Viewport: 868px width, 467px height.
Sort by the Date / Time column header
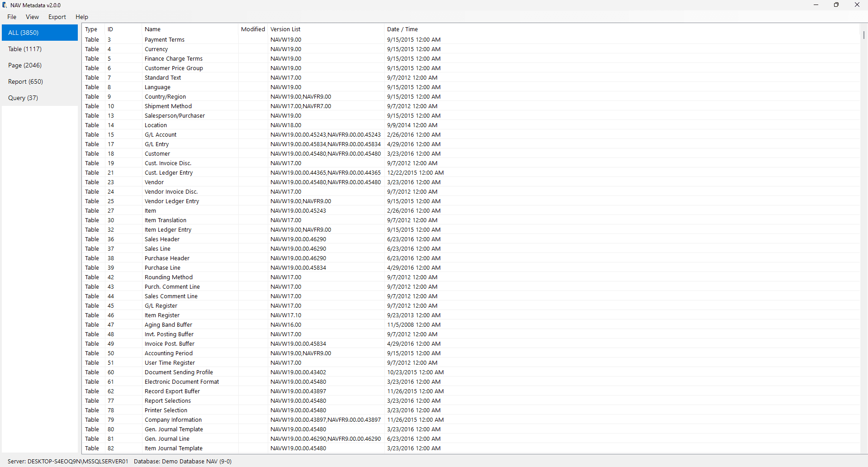pos(622,29)
